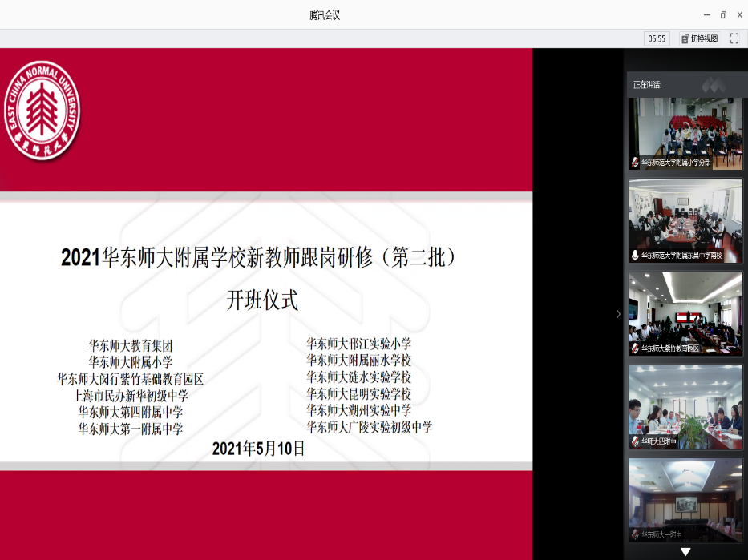Minimize the 腾讯会议 window
The image size is (748, 560).
coord(707,15)
